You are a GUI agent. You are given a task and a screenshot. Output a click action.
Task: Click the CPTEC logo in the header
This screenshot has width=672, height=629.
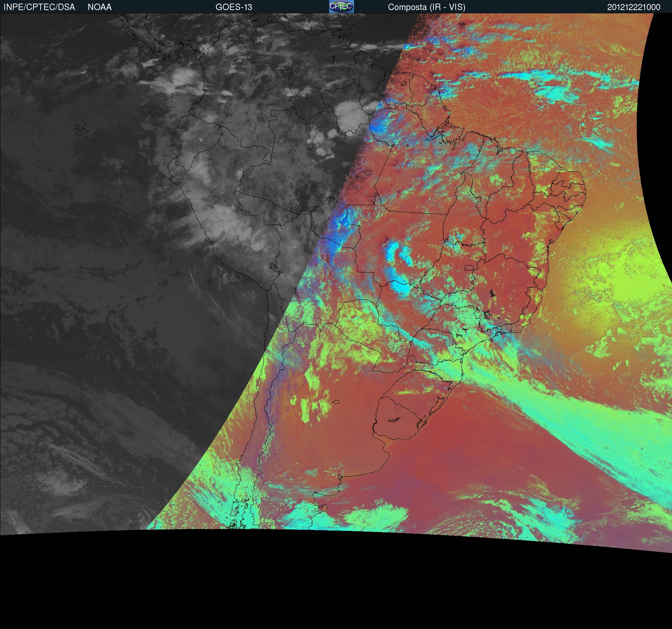point(341,6)
